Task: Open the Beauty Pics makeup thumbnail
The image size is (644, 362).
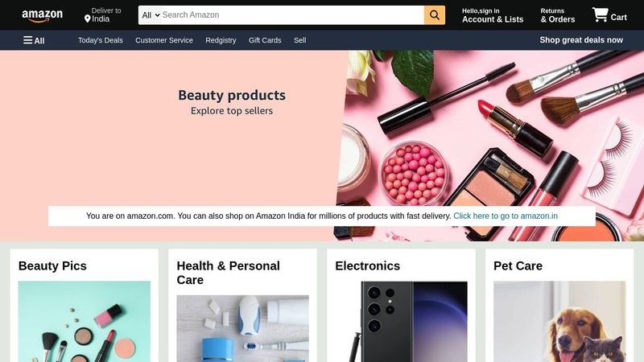Action: pos(85,321)
